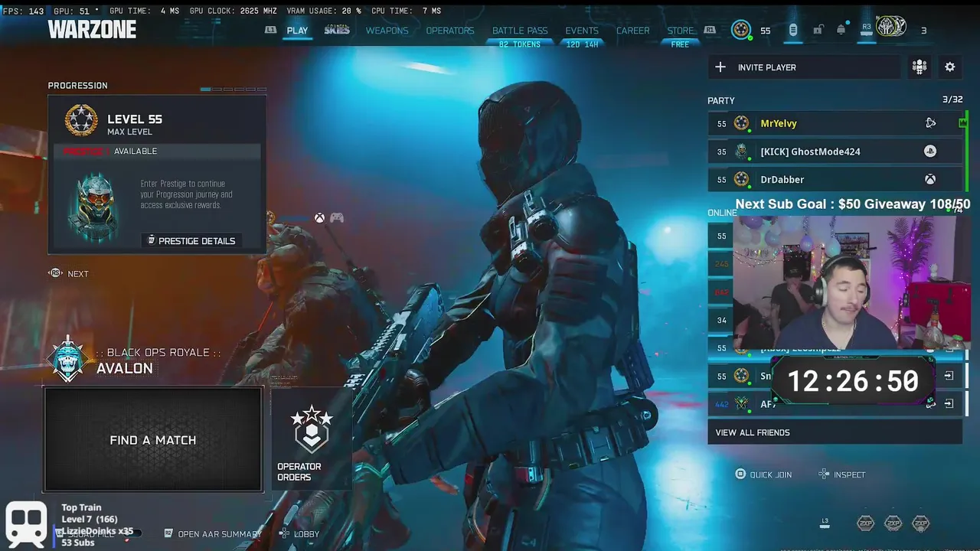
Task: Open PRESTIGE DETAILS
Action: 191,240
